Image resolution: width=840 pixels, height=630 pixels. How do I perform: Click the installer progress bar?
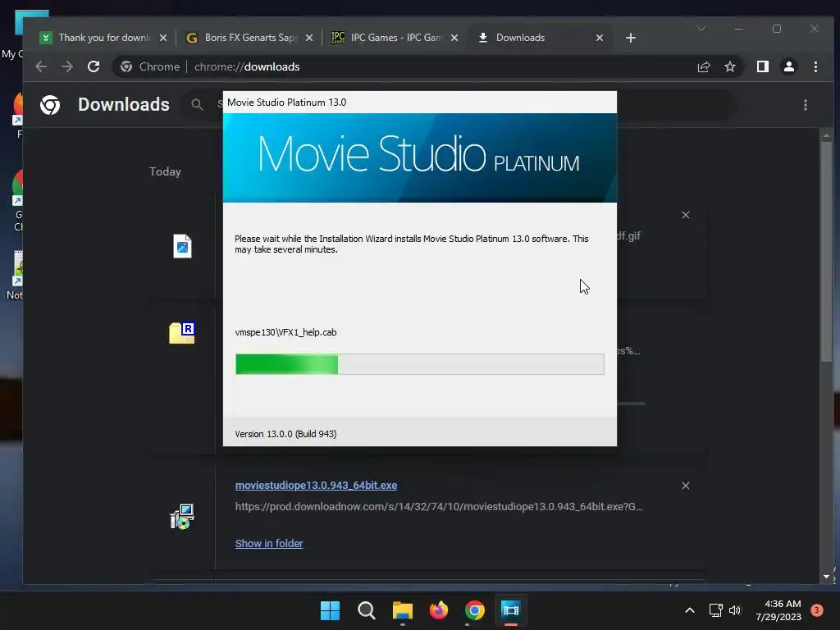pyautogui.click(x=420, y=364)
